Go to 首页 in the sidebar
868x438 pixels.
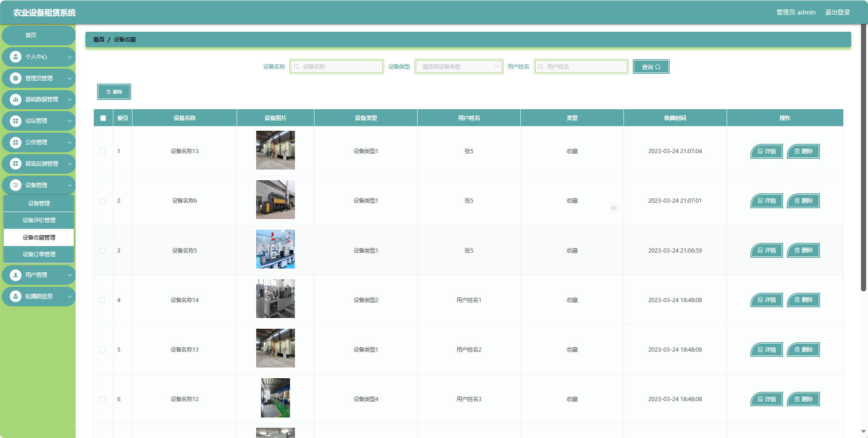[x=39, y=35]
